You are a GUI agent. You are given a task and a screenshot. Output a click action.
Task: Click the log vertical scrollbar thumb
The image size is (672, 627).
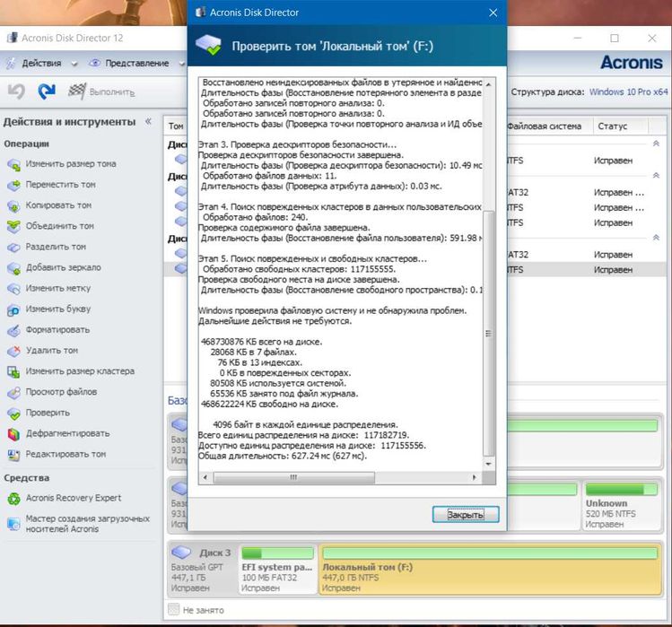(489, 334)
